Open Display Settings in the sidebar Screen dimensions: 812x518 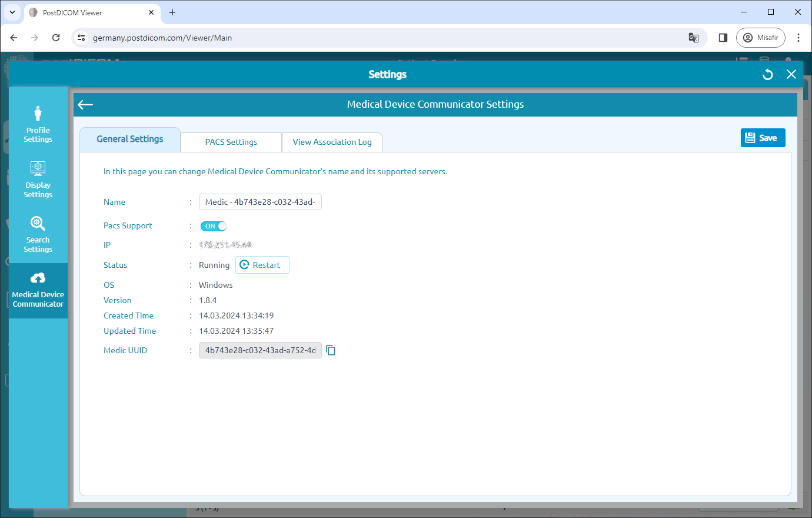pos(38,178)
